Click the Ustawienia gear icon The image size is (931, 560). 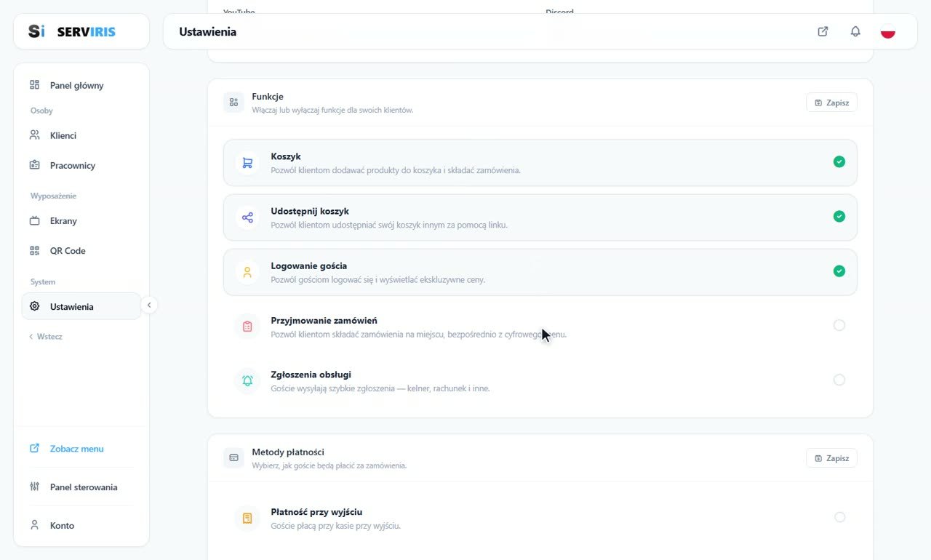click(x=34, y=306)
